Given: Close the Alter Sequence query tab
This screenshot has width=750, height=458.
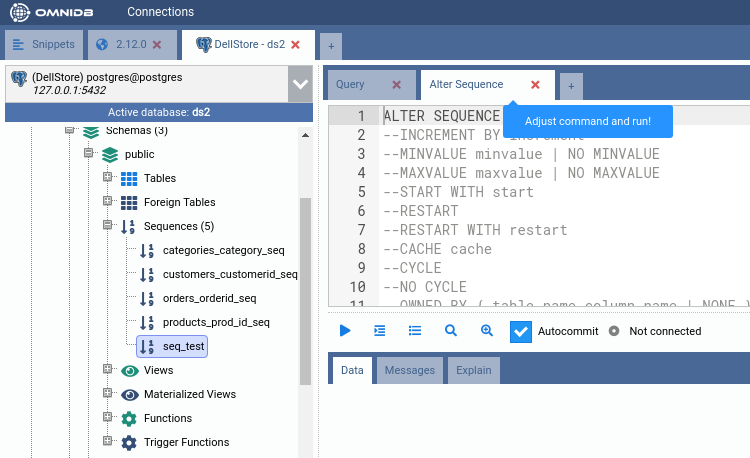Looking at the screenshot, I should [535, 85].
